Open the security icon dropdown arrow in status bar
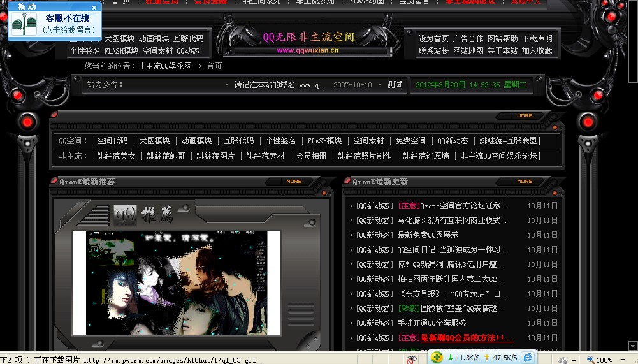638x364 pixels. pos(574,360)
